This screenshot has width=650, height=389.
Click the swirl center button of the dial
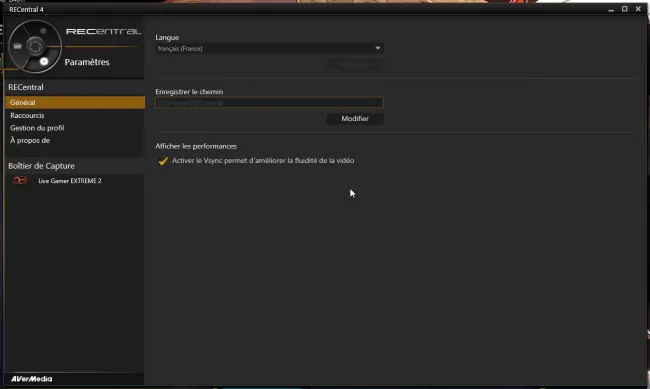[x=35, y=46]
